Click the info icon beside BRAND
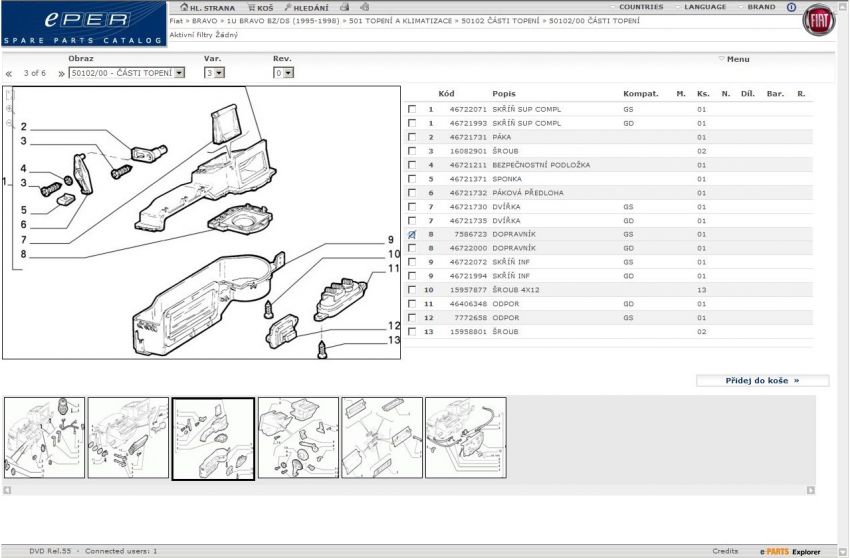Image resolution: width=850 pixels, height=558 pixels. click(791, 7)
